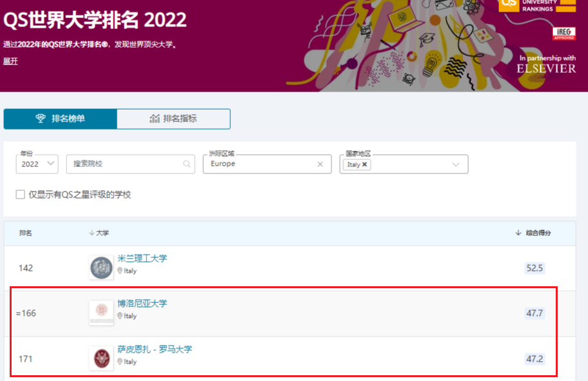This screenshot has width=588, height=381.
Task: Click the 萨皮恩扎罗马大学 logo thumbnail
Action: (101, 358)
